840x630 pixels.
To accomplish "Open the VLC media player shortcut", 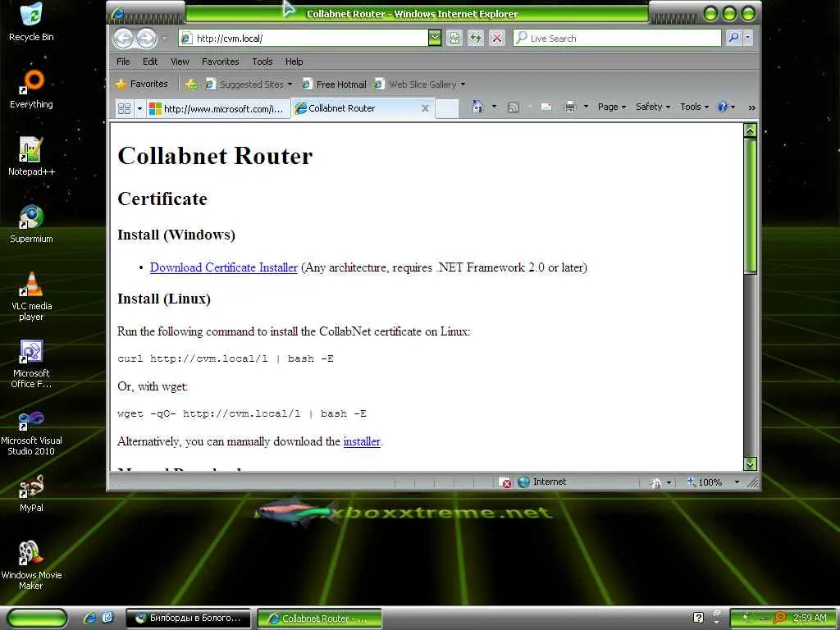I will pyautogui.click(x=31, y=296).
